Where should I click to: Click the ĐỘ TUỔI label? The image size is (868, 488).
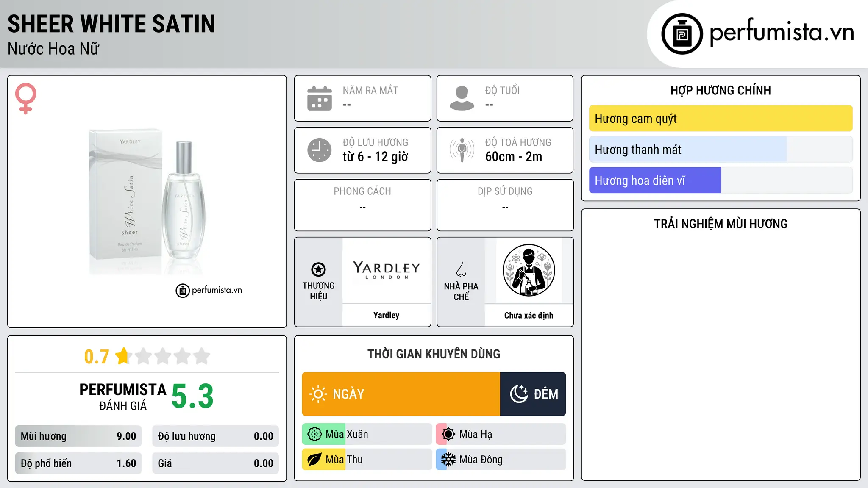point(502,90)
